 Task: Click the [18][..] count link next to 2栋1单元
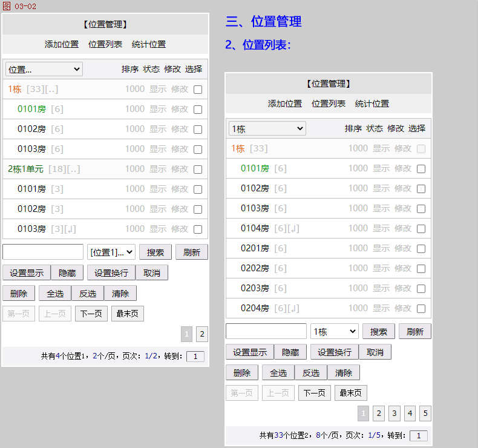[64, 169]
